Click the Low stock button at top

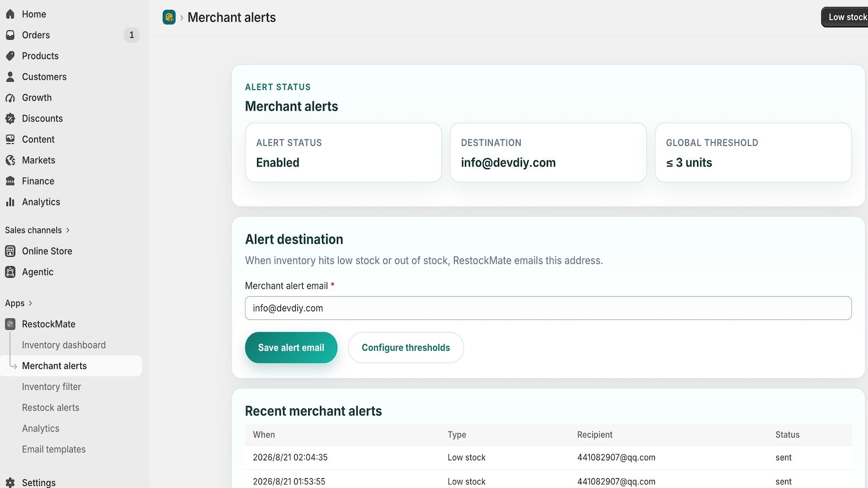click(845, 17)
